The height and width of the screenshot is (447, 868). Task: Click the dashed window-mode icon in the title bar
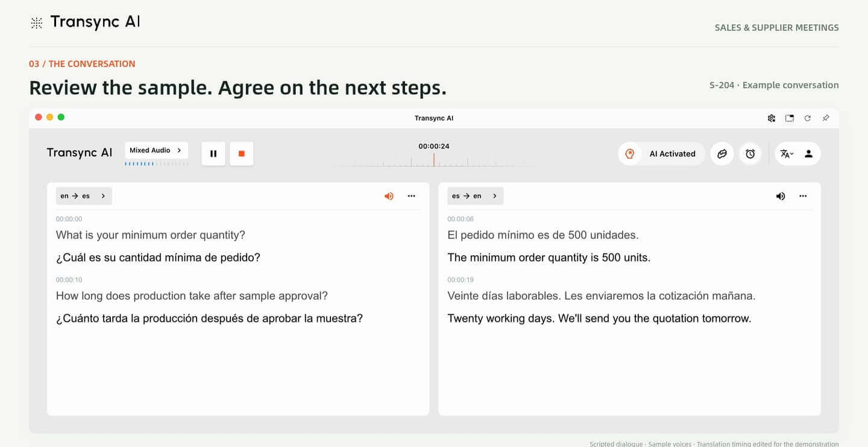coord(790,118)
